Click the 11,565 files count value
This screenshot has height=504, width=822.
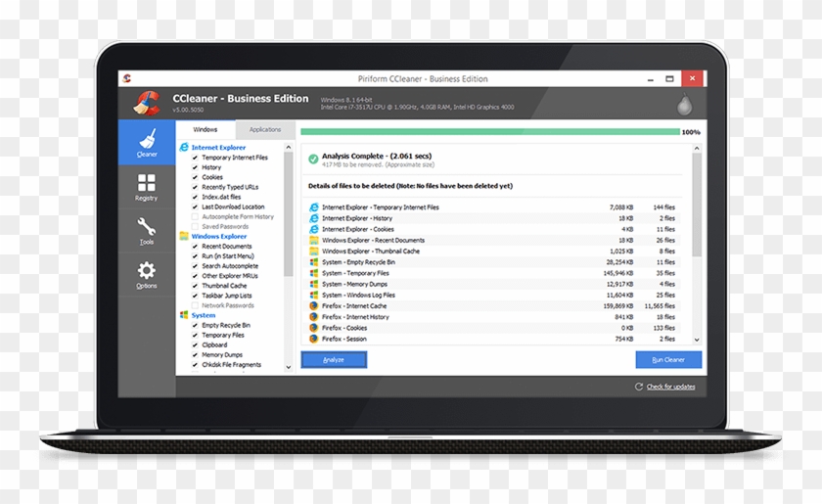point(660,305)
